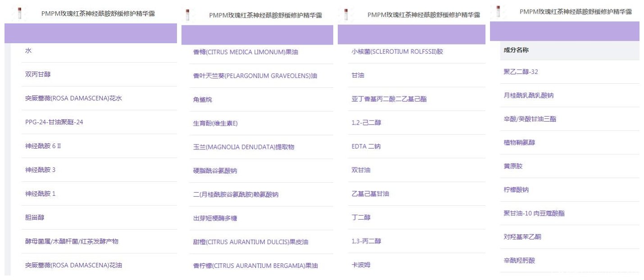Select the PPG-24-甘油聚醚-24 ingredient
Screen dimensions: 644x280
pos(54,122)
